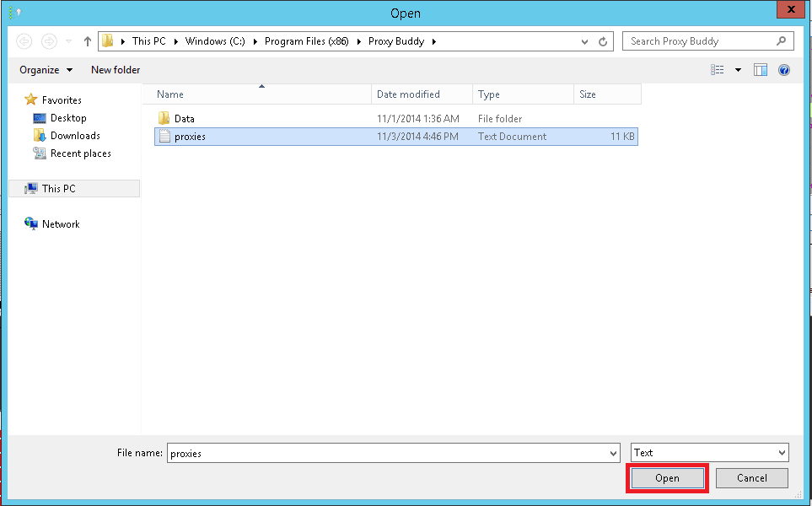The image size is (812, 506).
Task: Click the folder icon in address bar
Action: click(107, 41)
